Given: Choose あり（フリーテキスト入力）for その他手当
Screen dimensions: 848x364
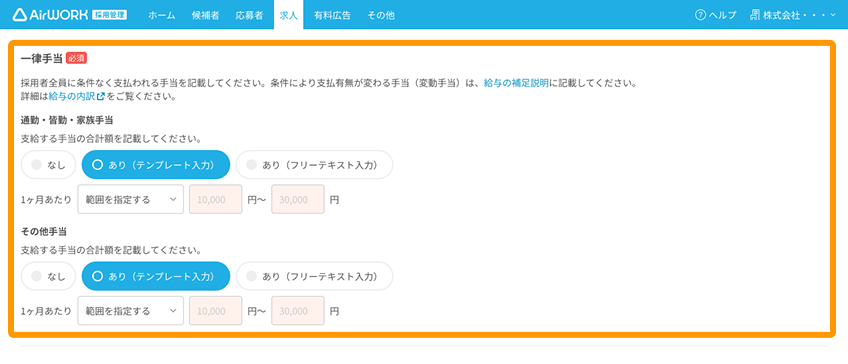Looking at the screenshot, I should pyautogui.click(x=314, y=276).
